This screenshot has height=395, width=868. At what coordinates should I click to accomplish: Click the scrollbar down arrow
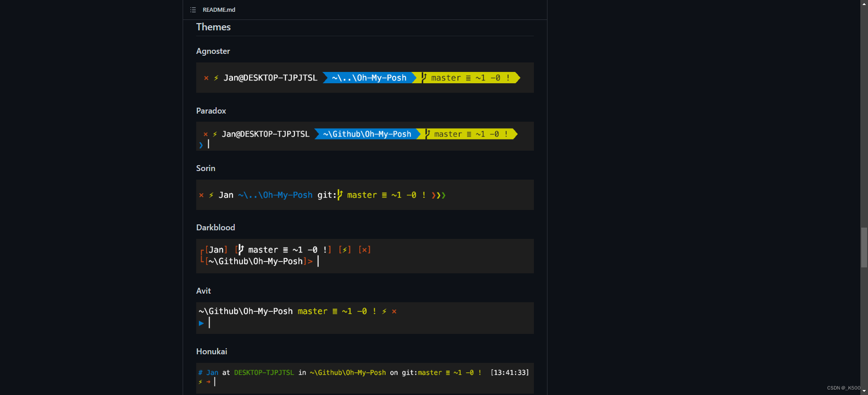tap(864, 391)
